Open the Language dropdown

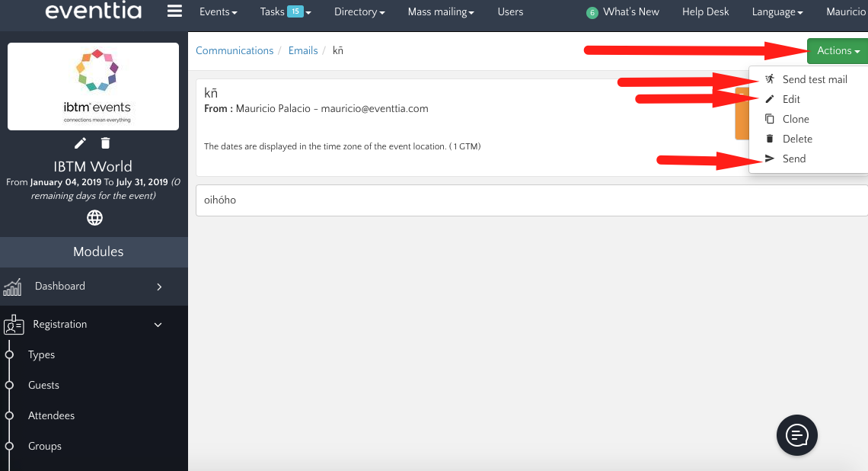coord(777,12)
